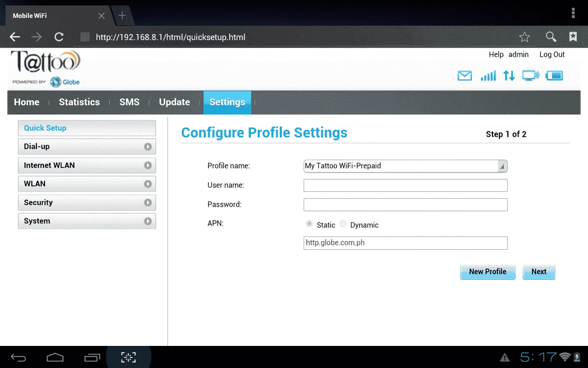Tap the Android home button
Screen dimensions: 588x368
click(x=55, y=357)
